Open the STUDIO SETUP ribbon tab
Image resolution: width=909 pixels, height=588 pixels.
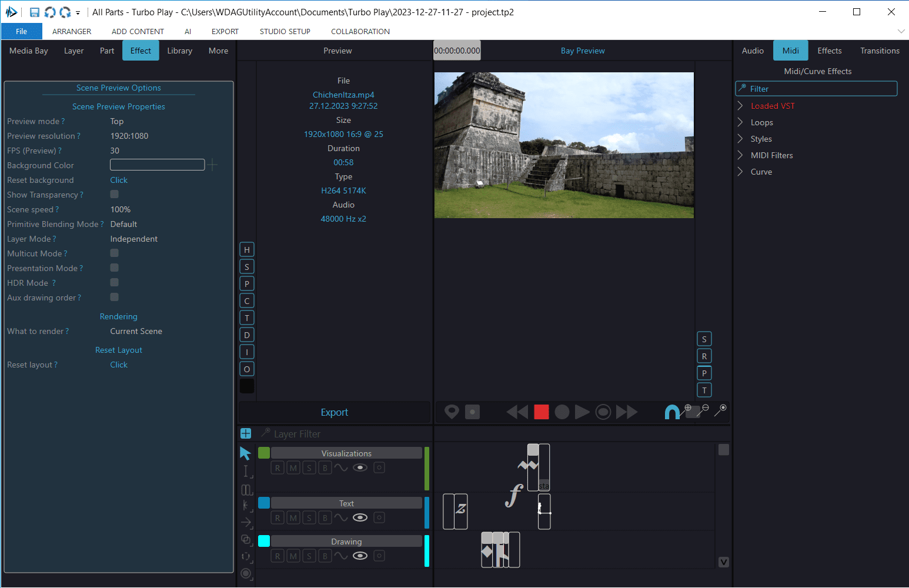coord(285,31)
